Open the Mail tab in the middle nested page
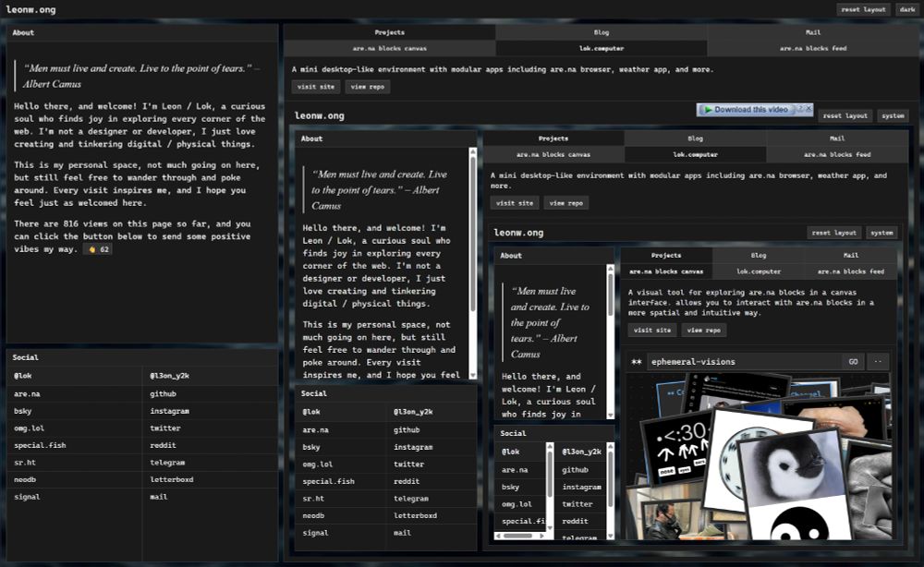Image resolution: width=924 pixels, height=567 pixels. click(x=837, y=139)
